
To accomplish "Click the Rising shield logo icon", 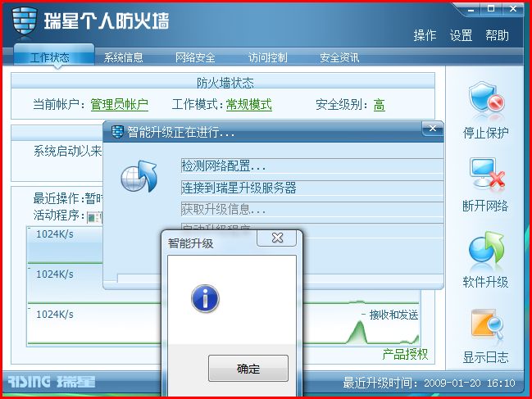I will [24, 21].
